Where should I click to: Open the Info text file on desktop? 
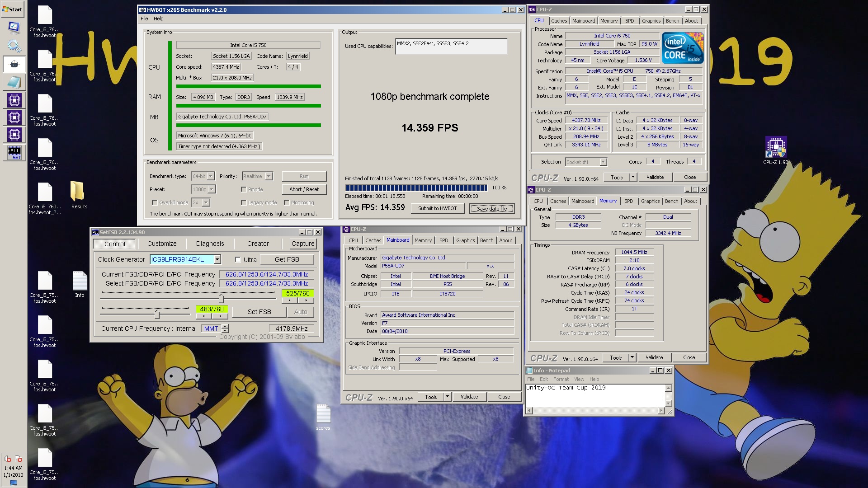click(80, 284)
